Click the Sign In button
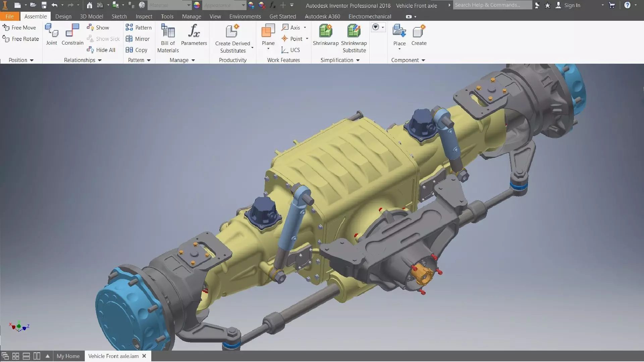Viewport: 644px width, 362px height. [572, 5]
